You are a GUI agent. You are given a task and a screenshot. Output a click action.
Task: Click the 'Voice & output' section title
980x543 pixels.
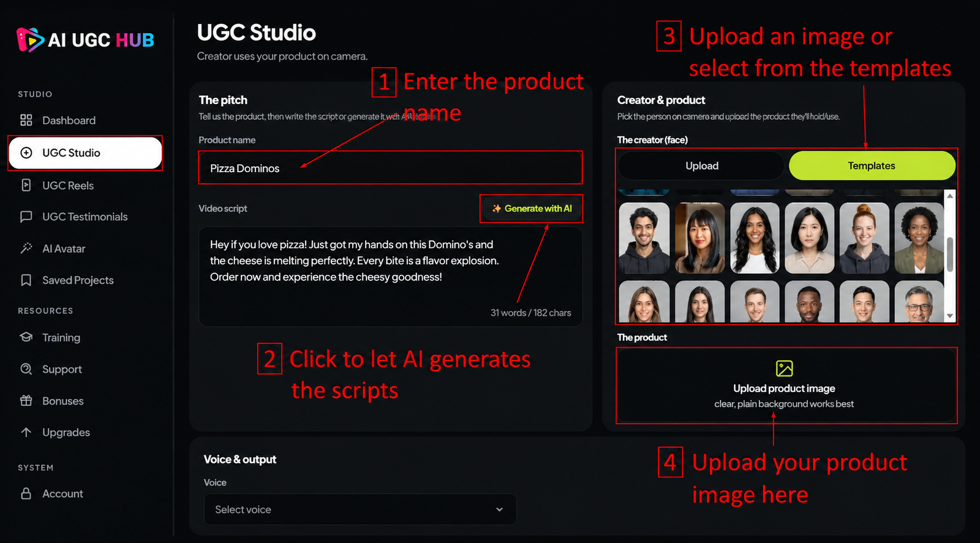[x=239, y=459]
